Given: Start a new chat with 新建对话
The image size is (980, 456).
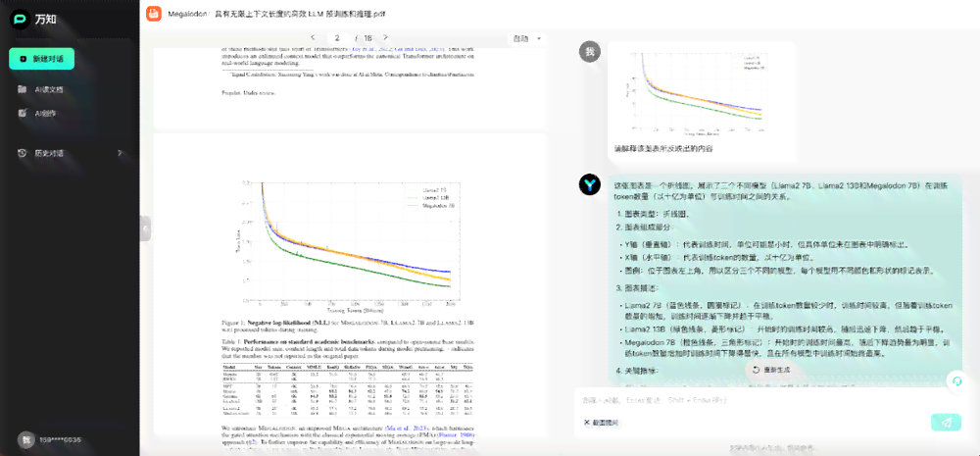Looking at the screenshot, I should (x=41, y=58).
